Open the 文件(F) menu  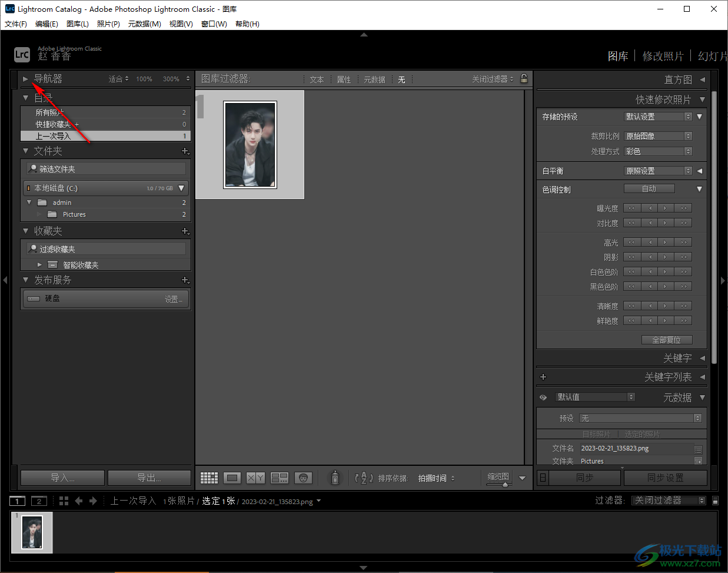coord(16,24)
